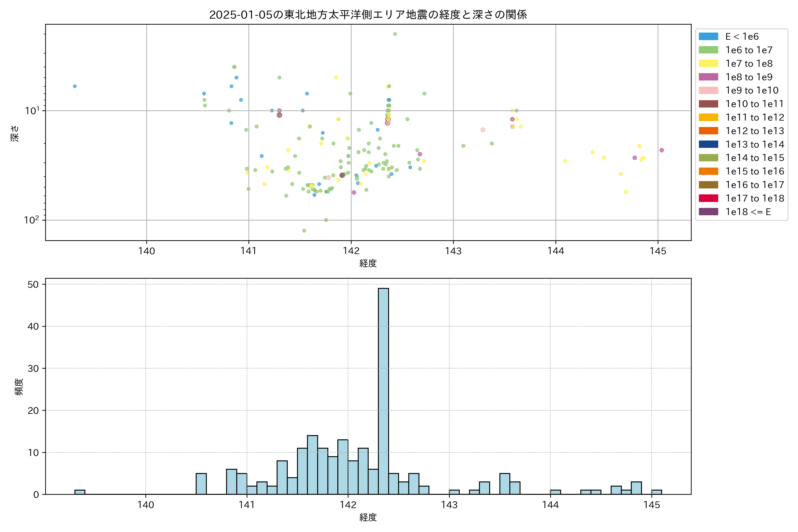This screenshot has width=798, height=532.
Task: Click the brown '1e10 to 1e11' legend swatch
Action: 708,104
